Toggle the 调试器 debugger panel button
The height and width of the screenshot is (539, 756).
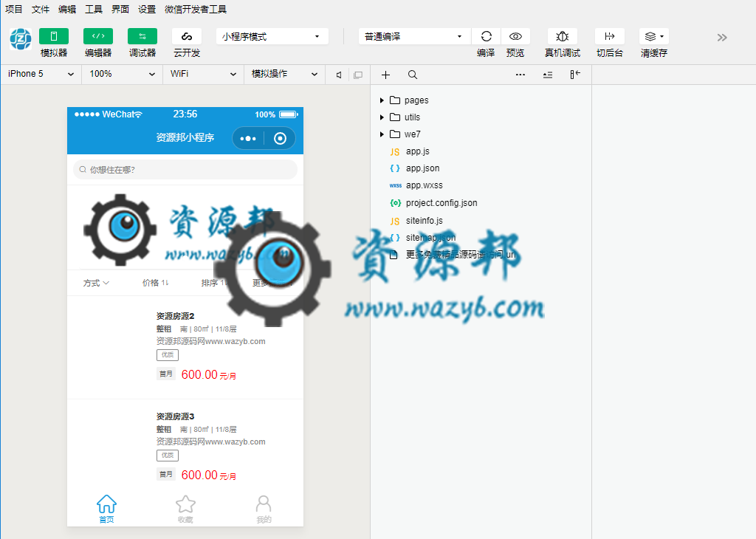point(142,36)
